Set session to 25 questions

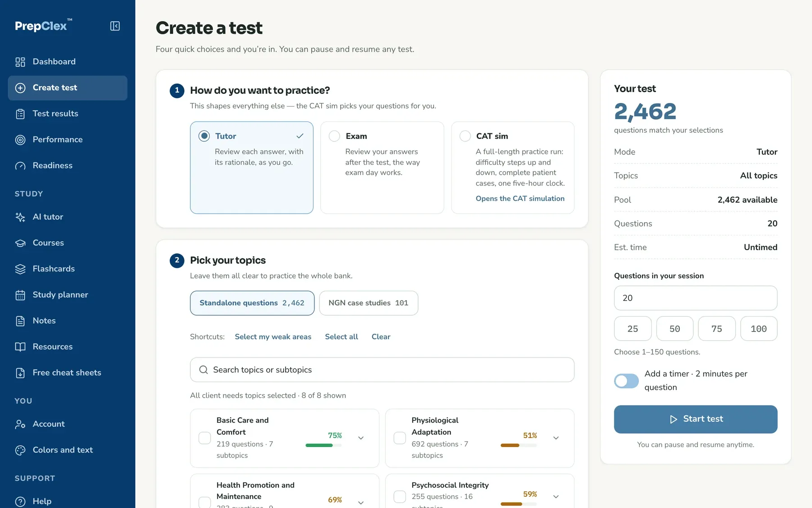tap(633, 329)
